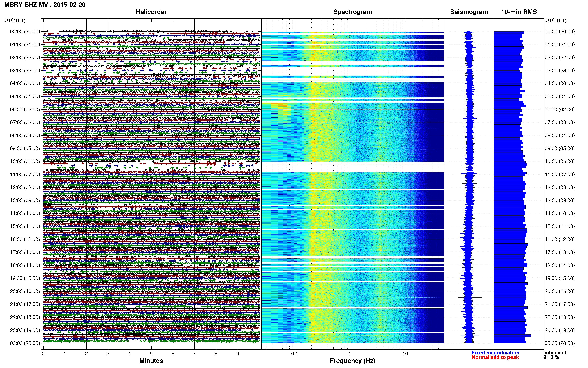Click the '0' tick on Minutes axis
This screenshot has width=588, height=368.
(43, 354)
